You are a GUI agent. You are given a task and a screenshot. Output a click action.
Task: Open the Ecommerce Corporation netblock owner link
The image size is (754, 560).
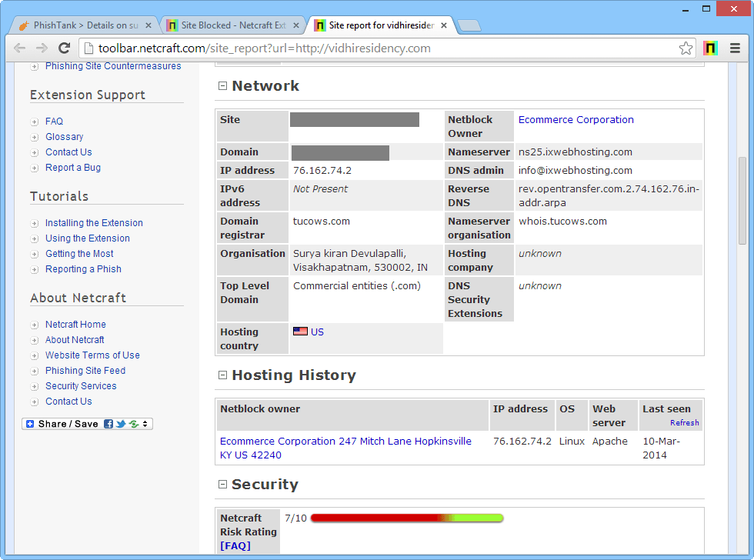click(576, 120)
